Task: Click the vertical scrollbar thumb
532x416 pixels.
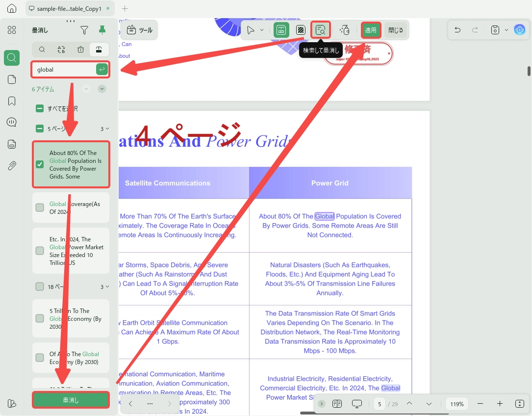Action: click(x=529, y=71)
